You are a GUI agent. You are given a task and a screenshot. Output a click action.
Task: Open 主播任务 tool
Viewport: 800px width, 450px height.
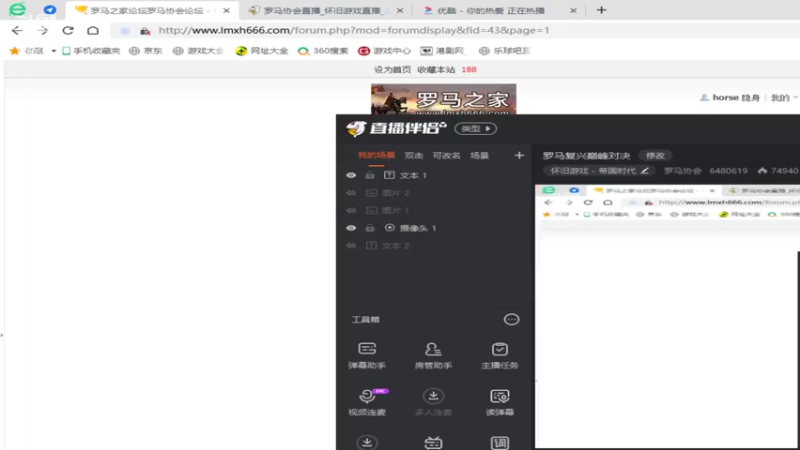pos(499,355)
